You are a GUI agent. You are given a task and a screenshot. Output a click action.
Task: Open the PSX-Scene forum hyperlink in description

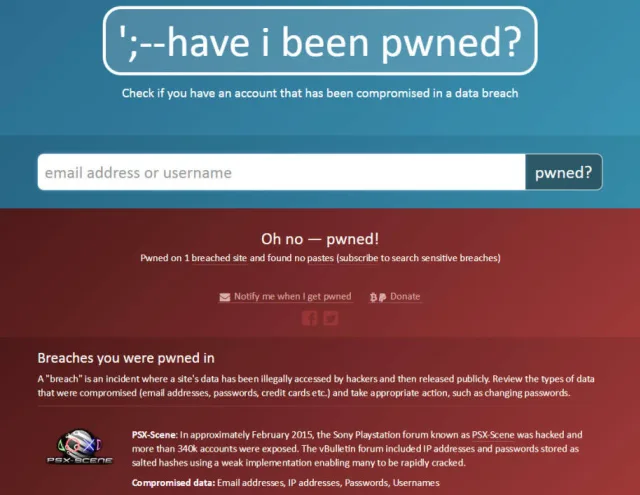[493, 435]
